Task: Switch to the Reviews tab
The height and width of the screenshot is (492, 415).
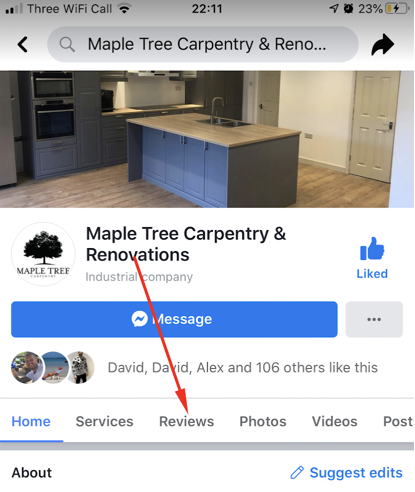Action: pyautogui.click(x=186, y=421)
